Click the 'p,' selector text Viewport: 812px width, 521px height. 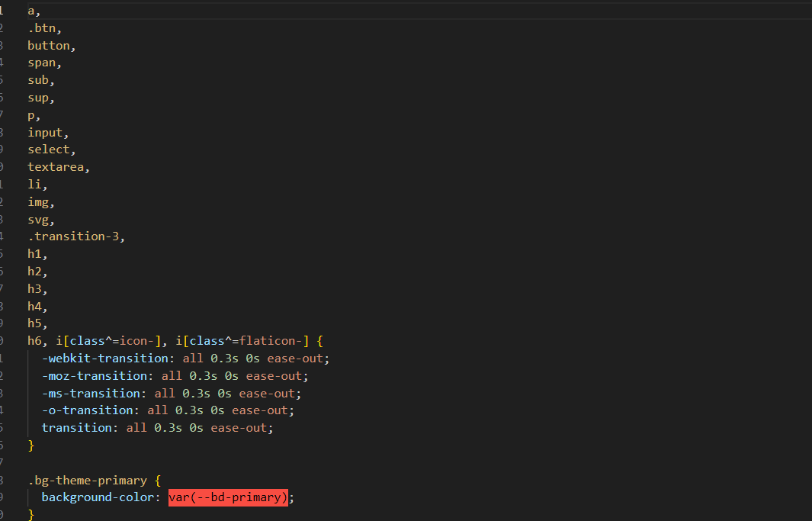tap(34, 115)
